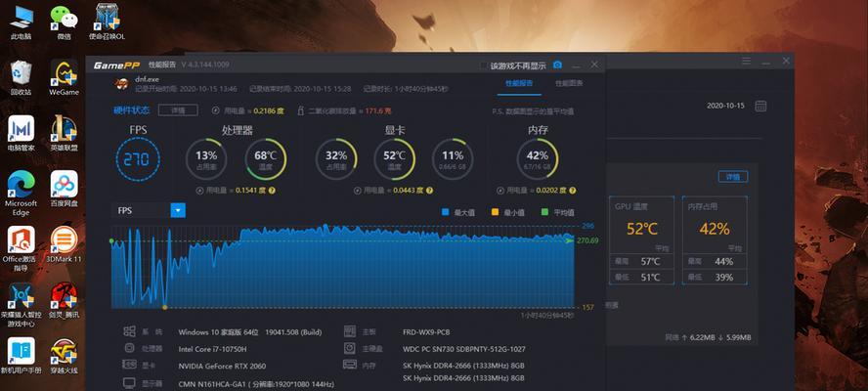Click the min FPS value 157 label
Image resolution: width=868 pixels, height=391 pixels.
(587, 307)
